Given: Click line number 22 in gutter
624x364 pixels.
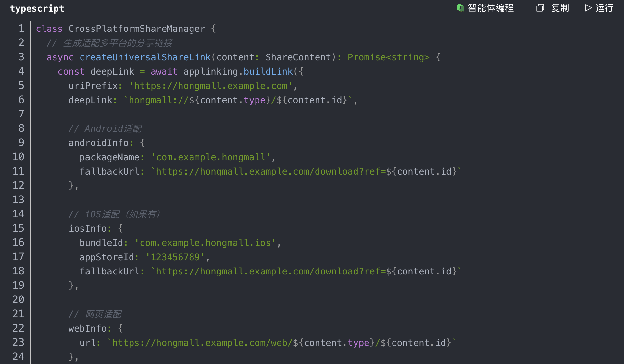Looking at the screenshot, I should click(x=19, y=328).
